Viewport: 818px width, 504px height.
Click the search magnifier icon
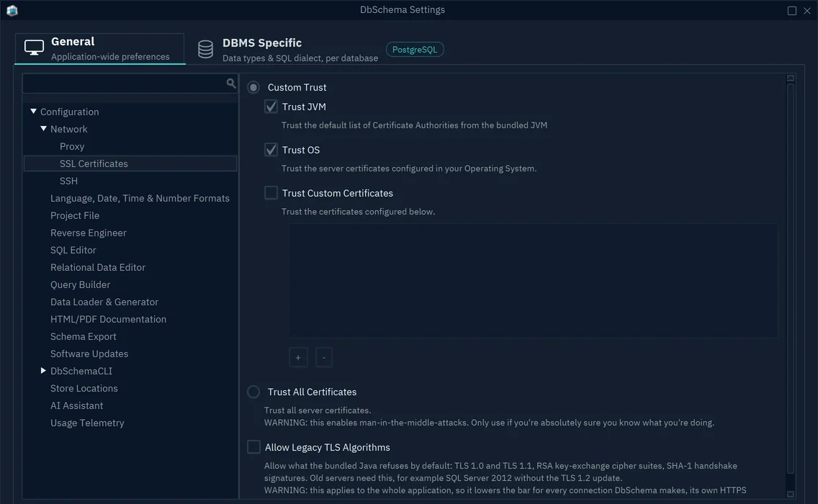pyautogui.click(x=231, y=83)
